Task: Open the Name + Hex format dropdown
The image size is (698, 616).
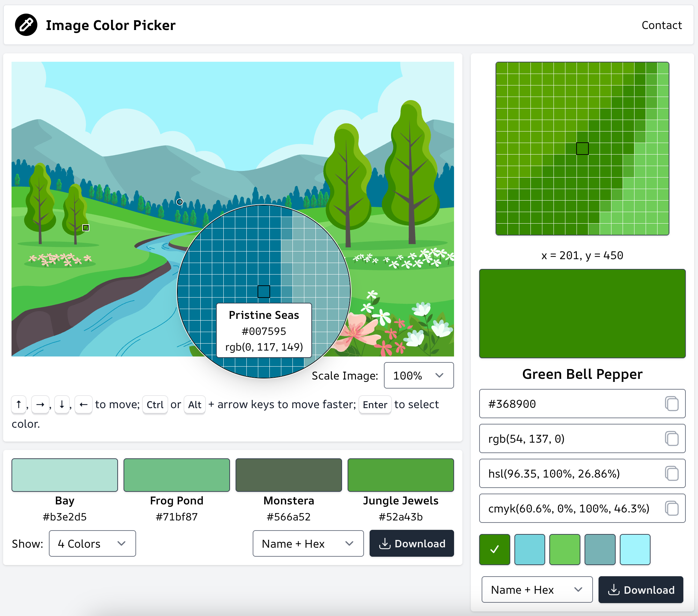Action: tap(308, 543)
